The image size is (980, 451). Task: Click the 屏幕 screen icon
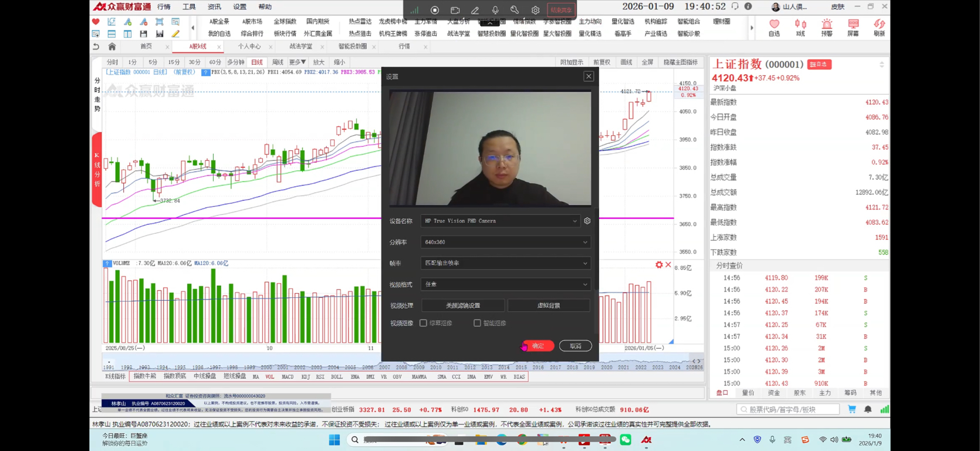[x=853, y=28]
